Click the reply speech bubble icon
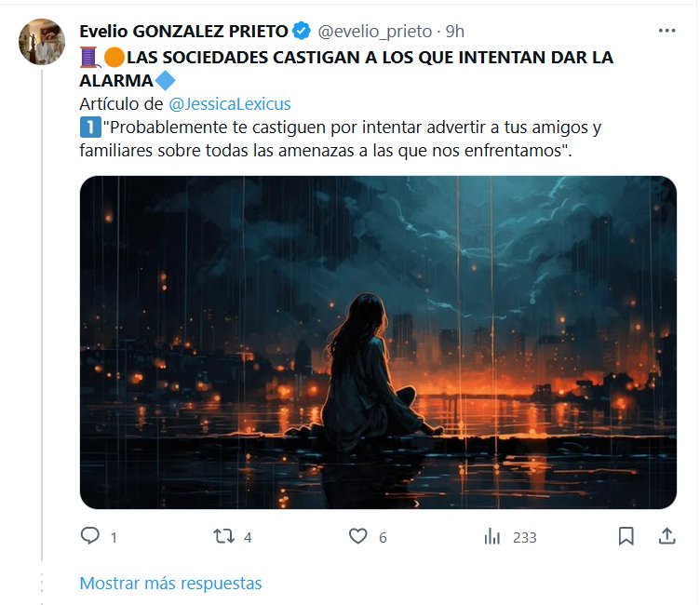 tap(89, 535)
